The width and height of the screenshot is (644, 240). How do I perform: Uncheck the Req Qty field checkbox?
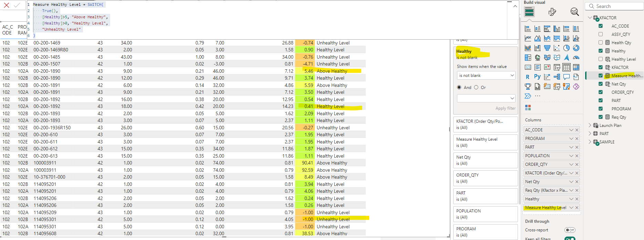click(601, 117)
